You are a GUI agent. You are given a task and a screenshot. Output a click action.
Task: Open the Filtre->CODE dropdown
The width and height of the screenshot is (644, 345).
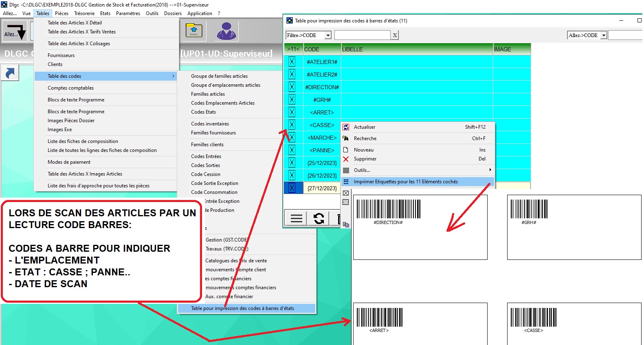[x=328, y=35]
